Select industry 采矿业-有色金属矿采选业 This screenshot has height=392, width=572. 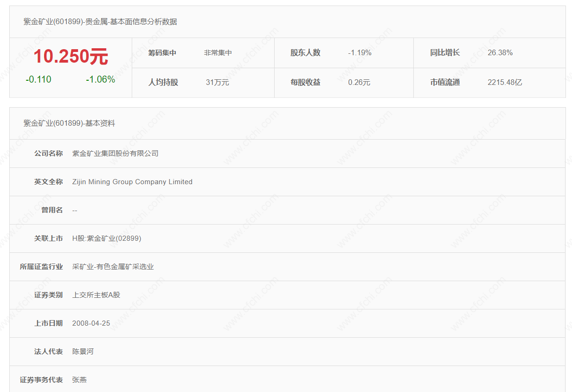click(x=113, y=267)
